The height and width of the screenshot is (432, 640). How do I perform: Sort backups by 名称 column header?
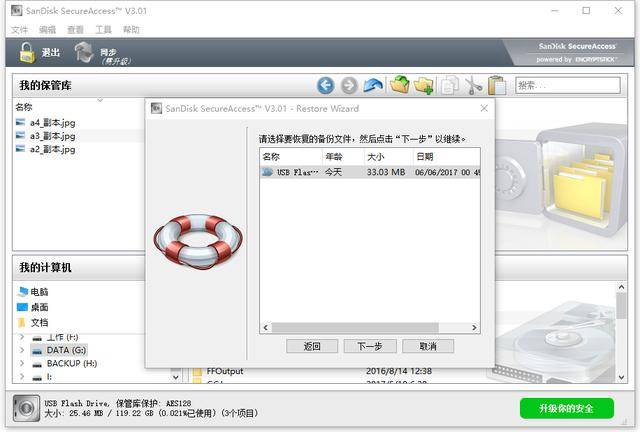(x=291, y=157)
